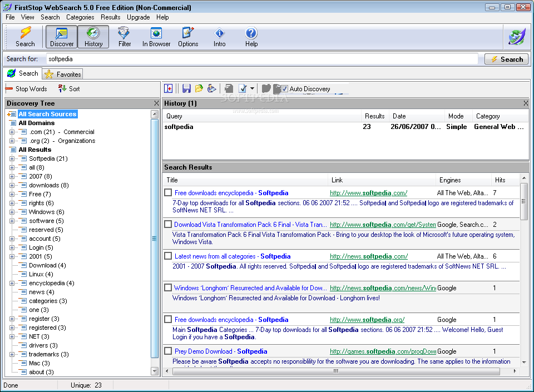
Task: Open the Prey Demo Download title link
Action: [x=221, y=351]
